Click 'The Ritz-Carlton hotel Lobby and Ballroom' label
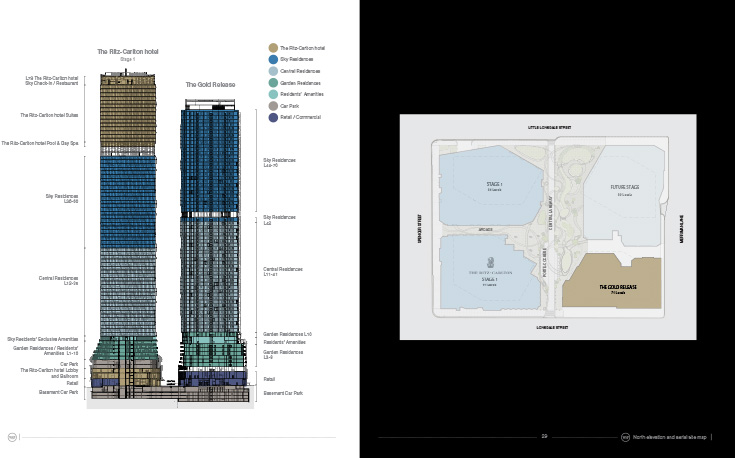 point(49,373)
